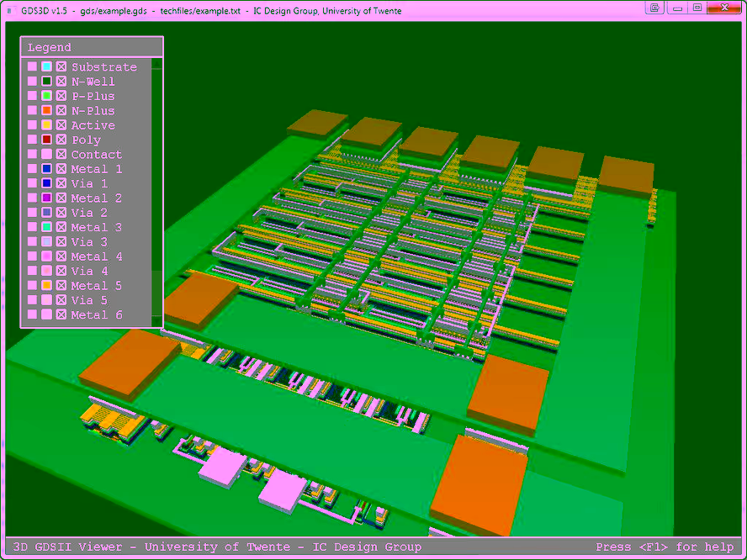Click the light pink Via 4 color swatch
The width and height of the screenshot is (747, 560).
coord(46,271)
